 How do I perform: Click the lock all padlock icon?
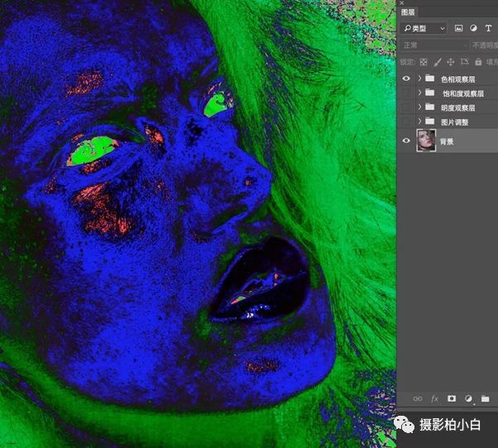click(x=477, y=62)
